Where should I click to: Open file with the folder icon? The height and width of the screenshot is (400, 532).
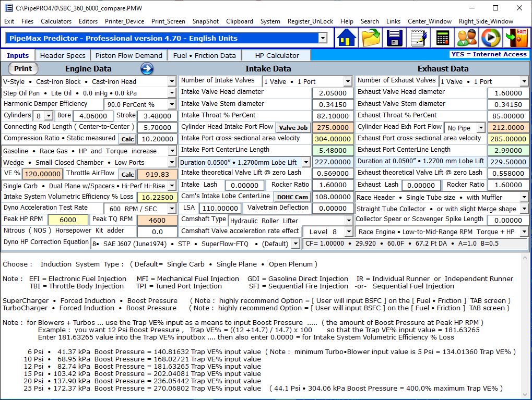(371, 38)
